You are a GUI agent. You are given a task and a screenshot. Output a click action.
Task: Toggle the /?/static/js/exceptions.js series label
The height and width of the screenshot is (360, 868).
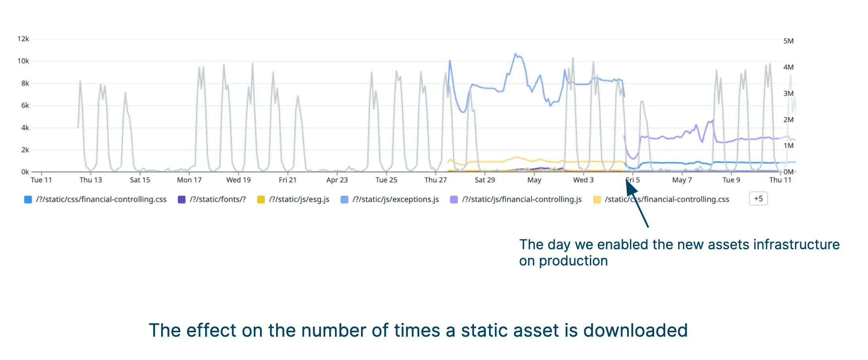396,199
